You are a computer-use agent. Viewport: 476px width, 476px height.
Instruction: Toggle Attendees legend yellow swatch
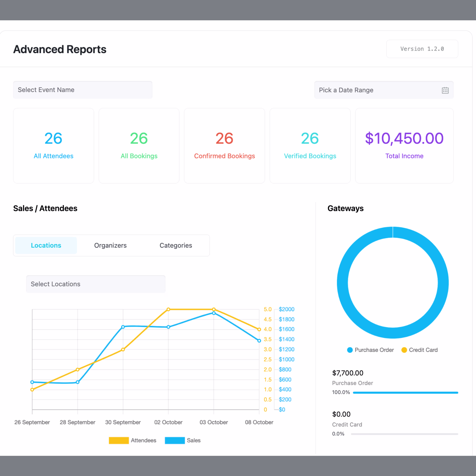click(x=119, y=440)
